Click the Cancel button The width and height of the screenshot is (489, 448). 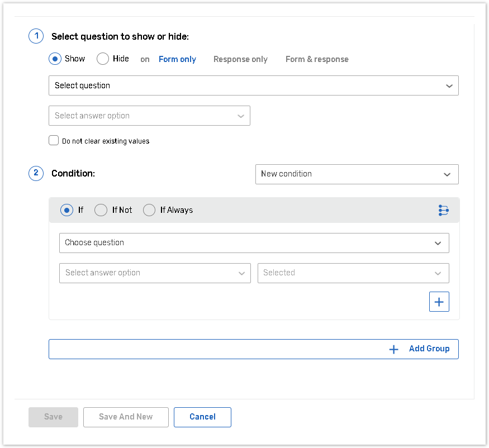[202, 417]
